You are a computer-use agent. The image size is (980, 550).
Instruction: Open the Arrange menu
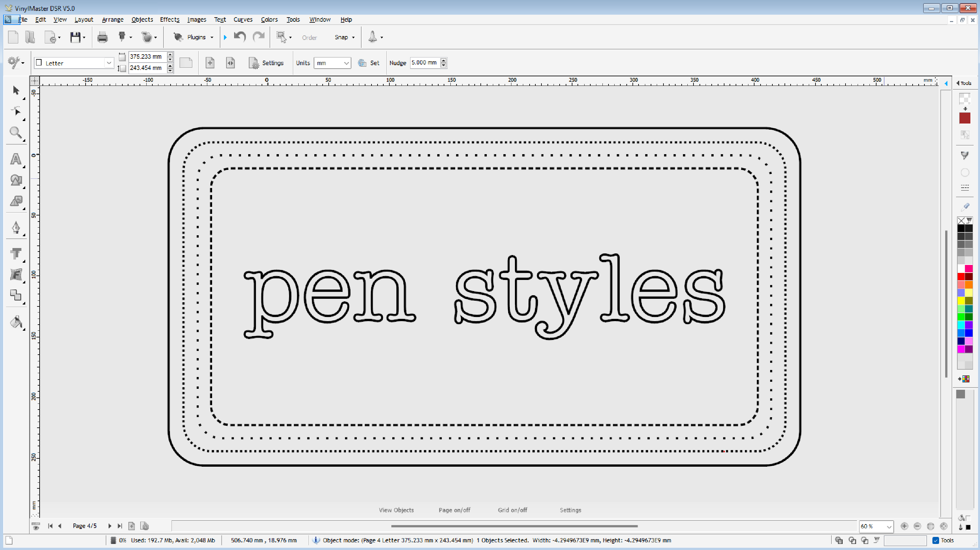click(x=113, y=19)
